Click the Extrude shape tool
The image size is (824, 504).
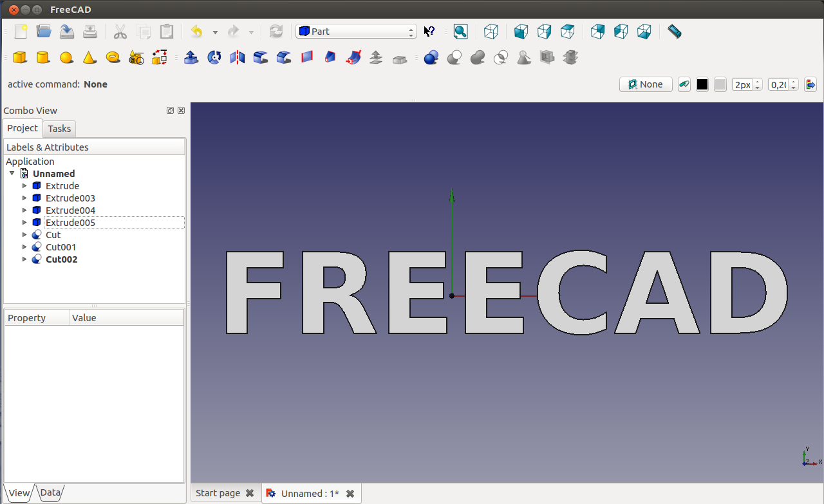(x=191, y=58)
